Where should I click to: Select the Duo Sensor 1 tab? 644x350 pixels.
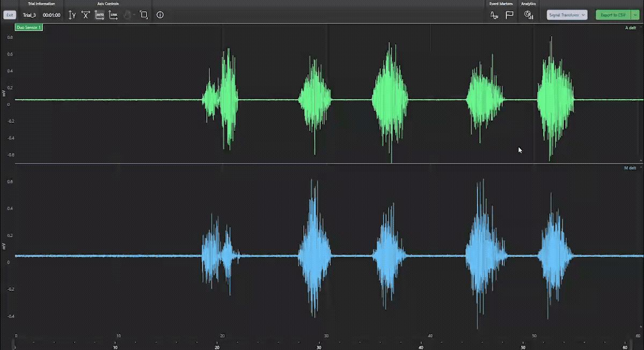(x=29, y=27)
